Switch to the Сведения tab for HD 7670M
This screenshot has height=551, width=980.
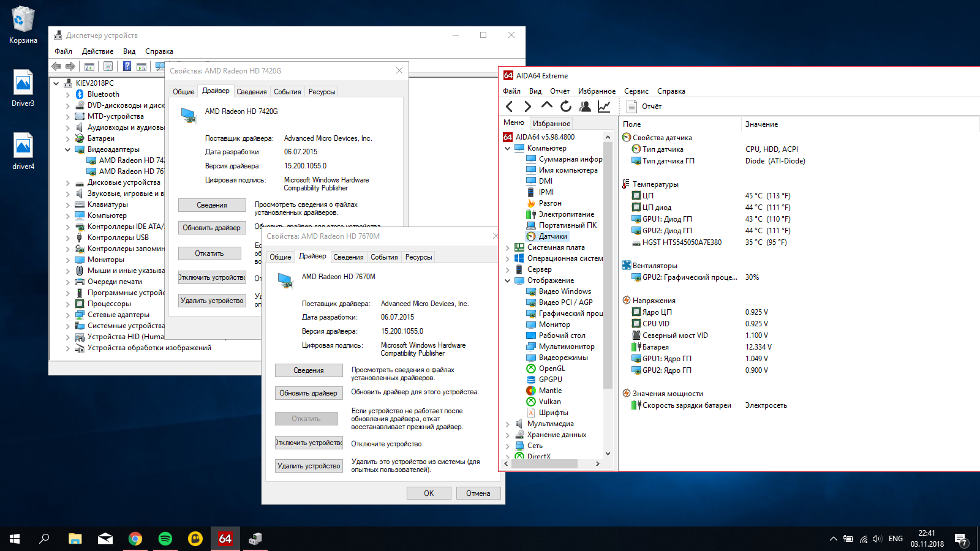348,257
